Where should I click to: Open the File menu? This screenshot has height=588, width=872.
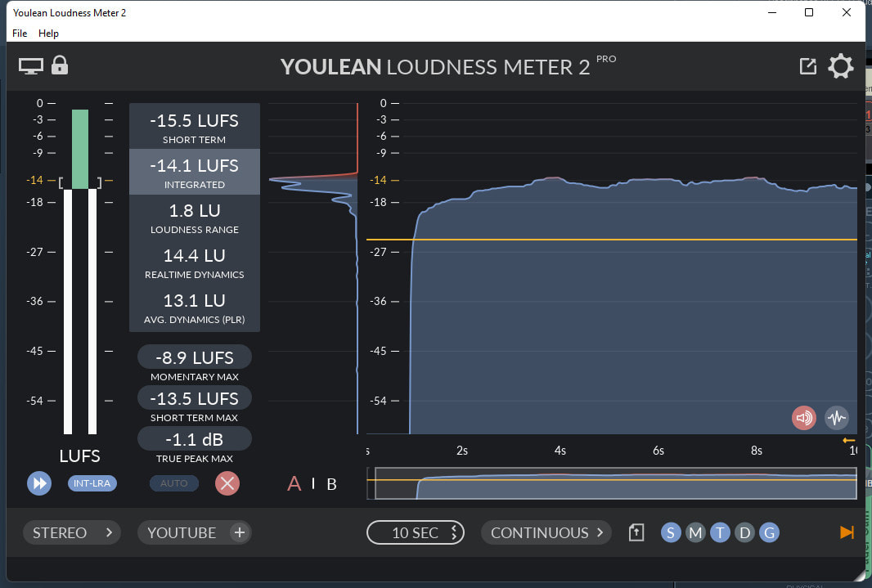20,34
